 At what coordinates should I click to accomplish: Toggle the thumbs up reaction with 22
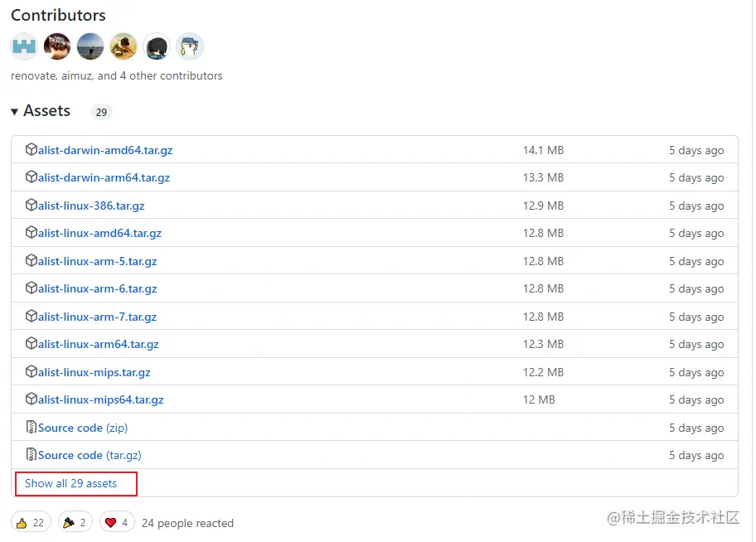click(31, 523)
